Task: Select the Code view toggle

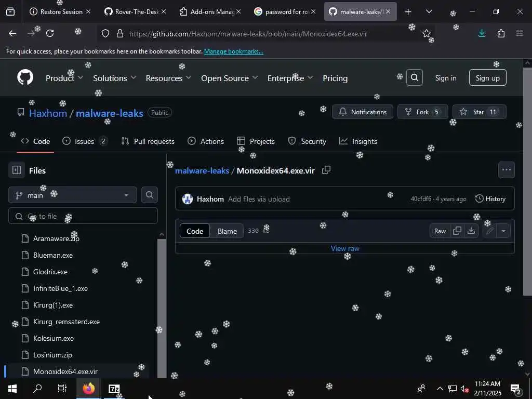Action: [x=195, y=231]
